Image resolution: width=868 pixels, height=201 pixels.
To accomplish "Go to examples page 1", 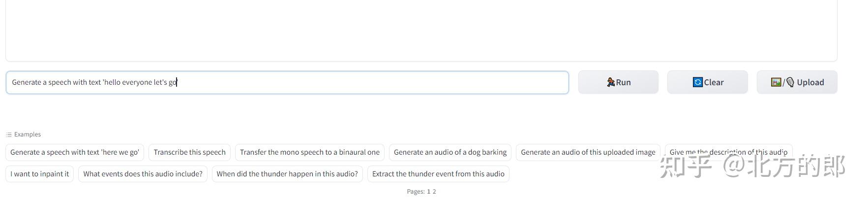I will point(428,192).
